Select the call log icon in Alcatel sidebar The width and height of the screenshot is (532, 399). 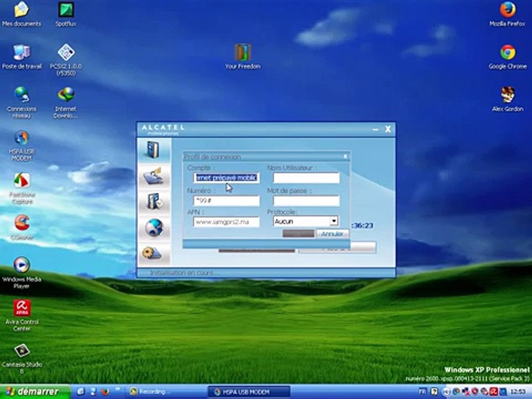tap(155, 202)
